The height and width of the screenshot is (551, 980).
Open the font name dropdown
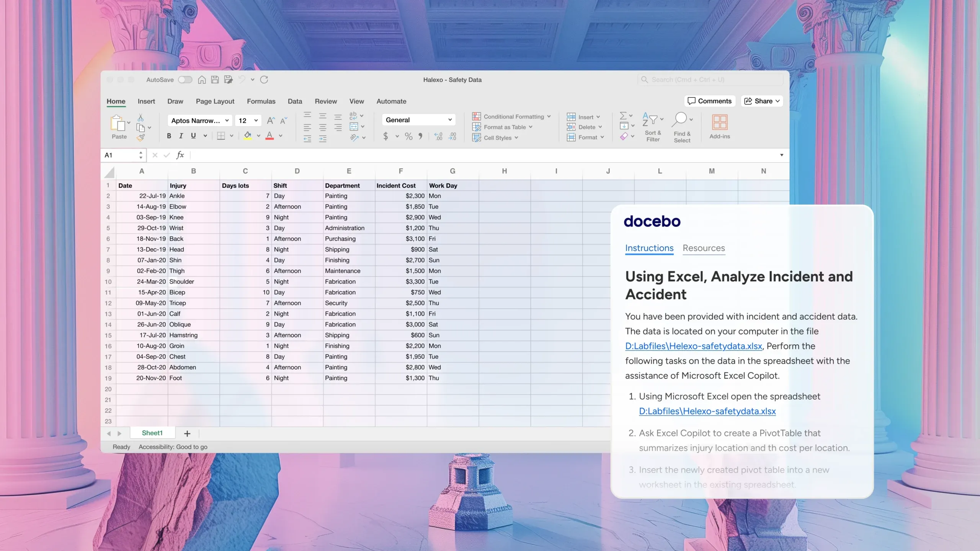[227, 121]
